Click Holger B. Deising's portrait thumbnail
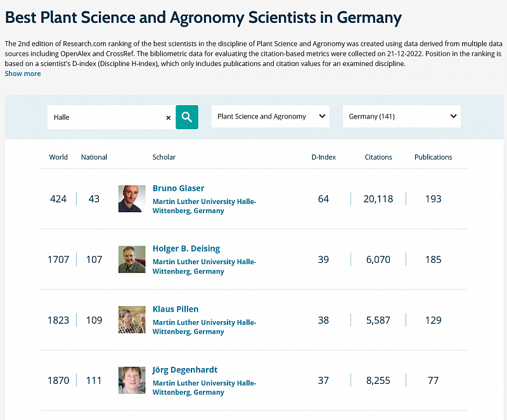 pyautogui.click(x=132, y=259)
